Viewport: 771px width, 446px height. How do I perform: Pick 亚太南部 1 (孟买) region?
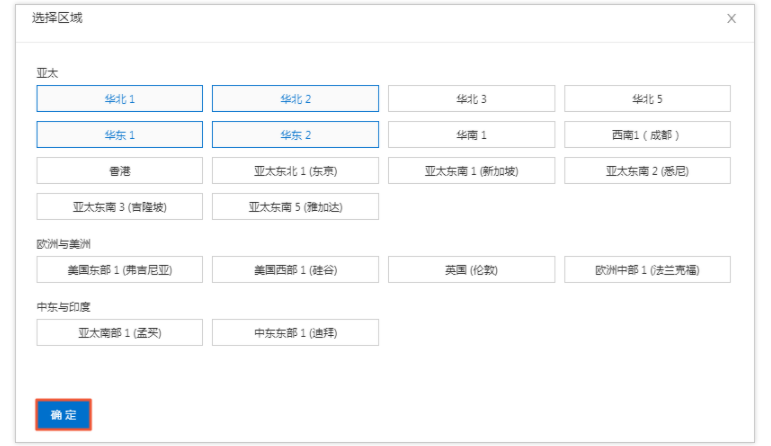pos(119,332)
